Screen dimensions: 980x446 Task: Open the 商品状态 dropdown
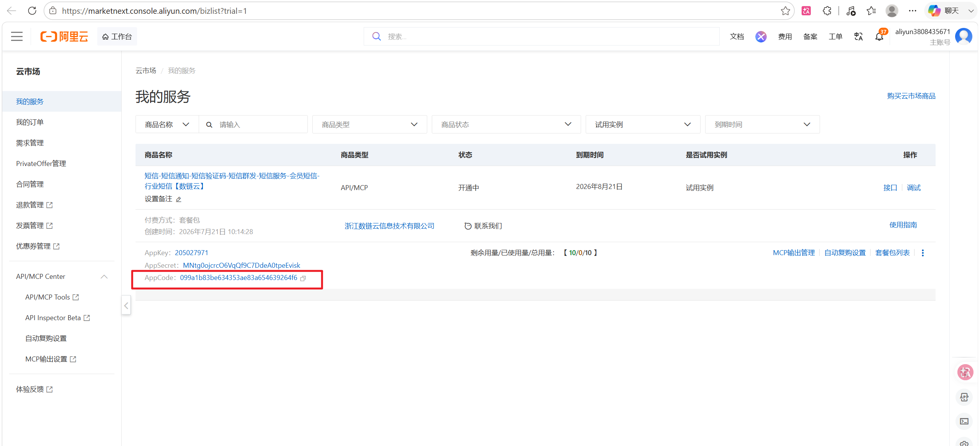click(x=506, y=124)
